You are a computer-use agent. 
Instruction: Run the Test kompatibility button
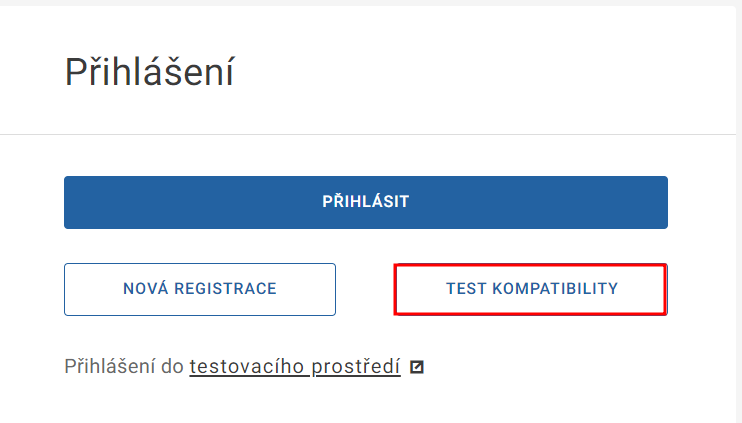[x=531, y=289]
